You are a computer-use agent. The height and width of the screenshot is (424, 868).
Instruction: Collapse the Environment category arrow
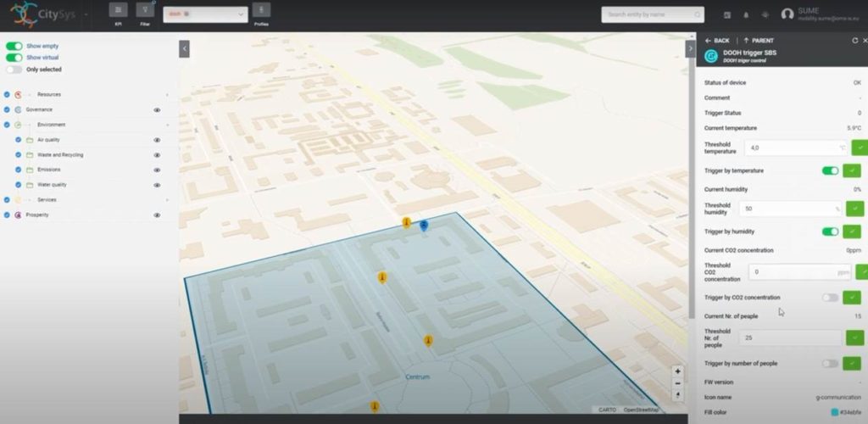pos(167,125)
